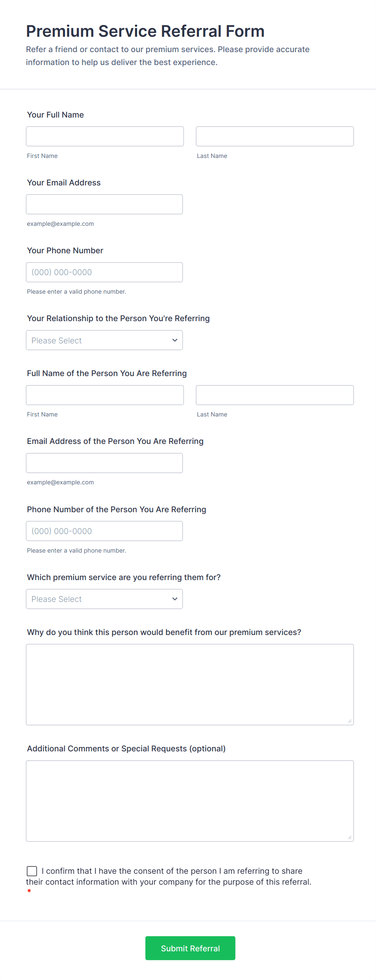
Task: Click the resize handle of benefit text area
Action: point(350,721)
